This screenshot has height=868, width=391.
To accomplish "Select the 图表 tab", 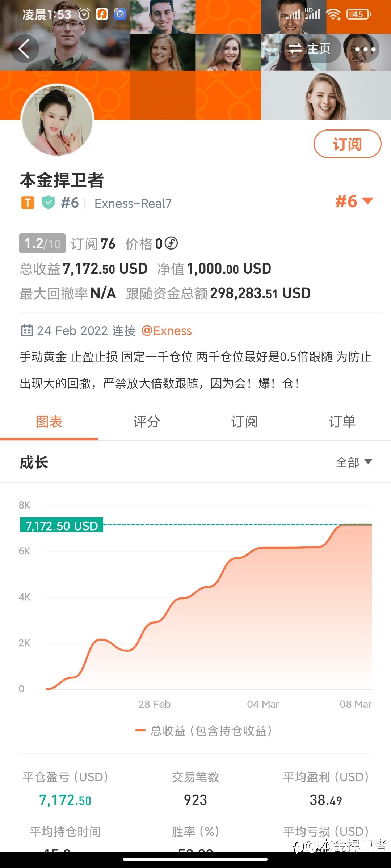I will [49, 422].
